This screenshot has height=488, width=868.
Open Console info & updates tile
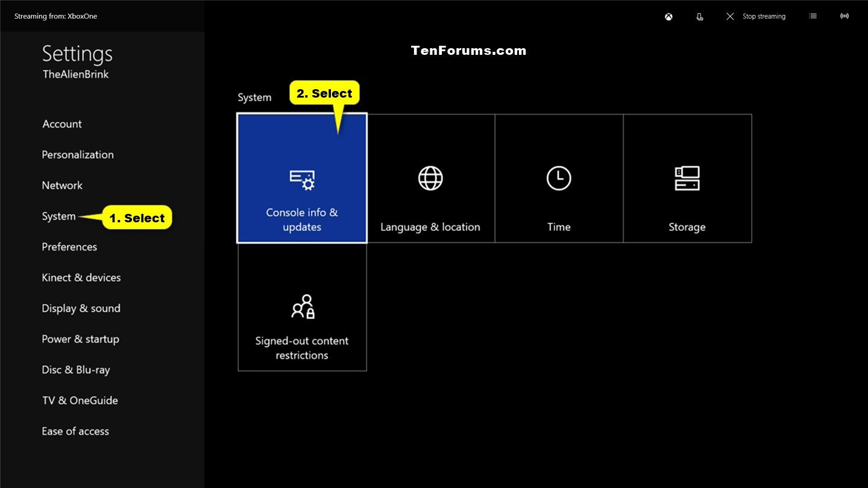pyautogui.click(x=302, y=178)
